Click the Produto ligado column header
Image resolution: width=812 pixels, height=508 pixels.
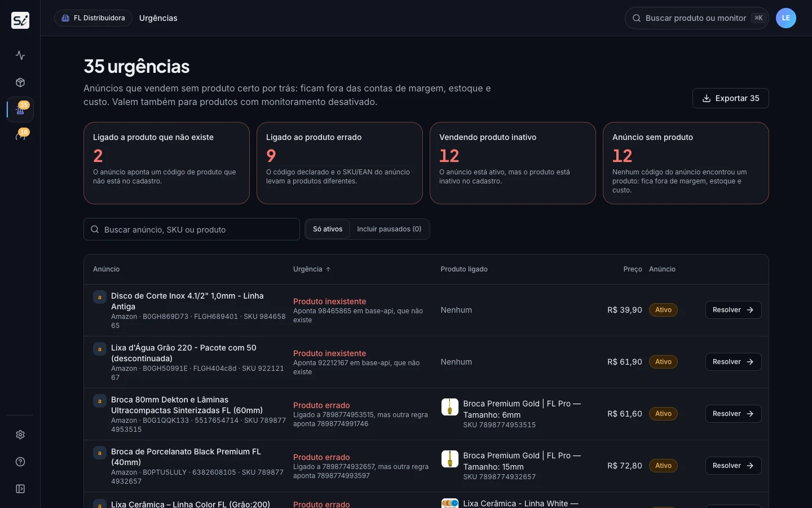[x=464, y=269]
